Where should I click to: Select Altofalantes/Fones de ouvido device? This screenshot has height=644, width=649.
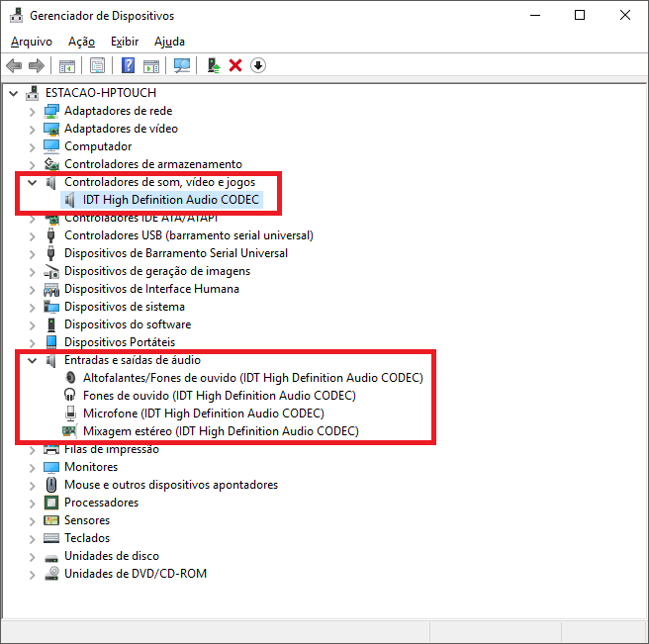[253, 378]
